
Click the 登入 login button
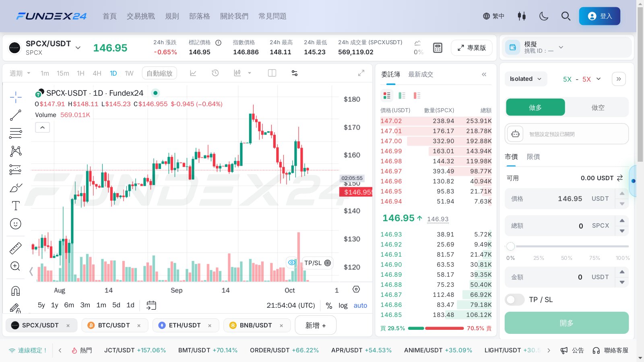[x=600, y=16]
